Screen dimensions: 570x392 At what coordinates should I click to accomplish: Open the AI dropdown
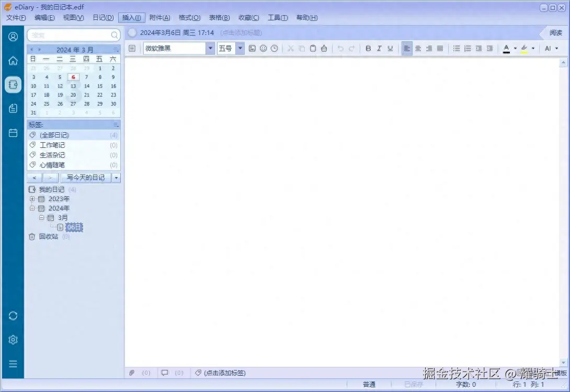(552, 48)
